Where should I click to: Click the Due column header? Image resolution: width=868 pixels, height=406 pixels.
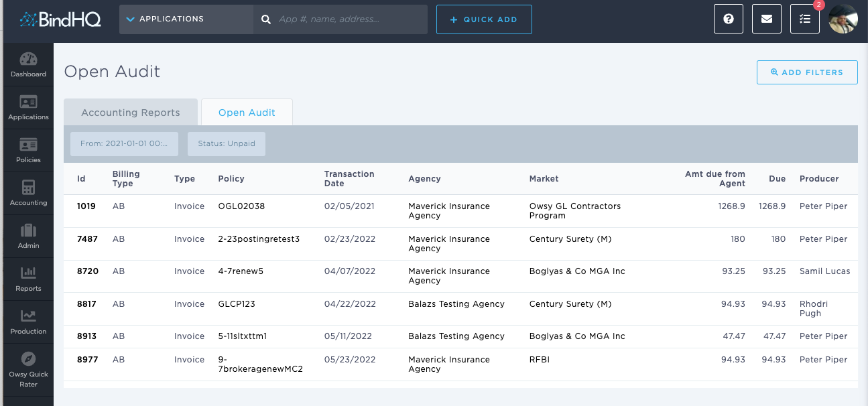[x=778, y=179]
